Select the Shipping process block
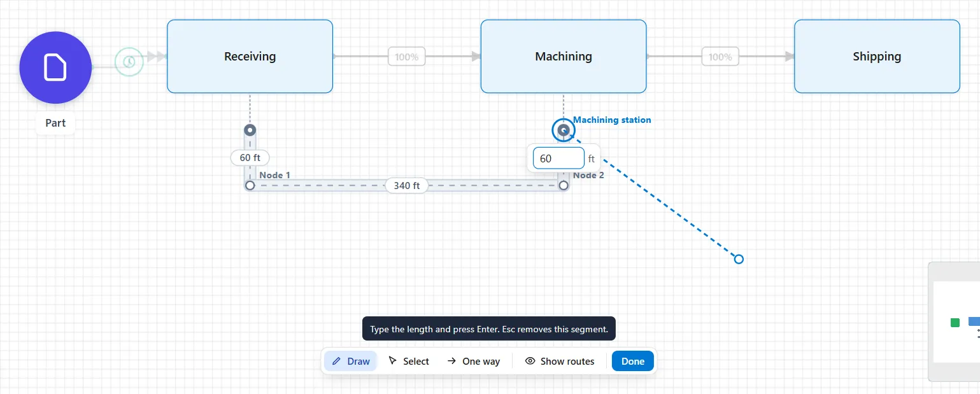Image resolution: width=980 pixels, height=394 pixels. pyautogui.click(x=877, y=57)
